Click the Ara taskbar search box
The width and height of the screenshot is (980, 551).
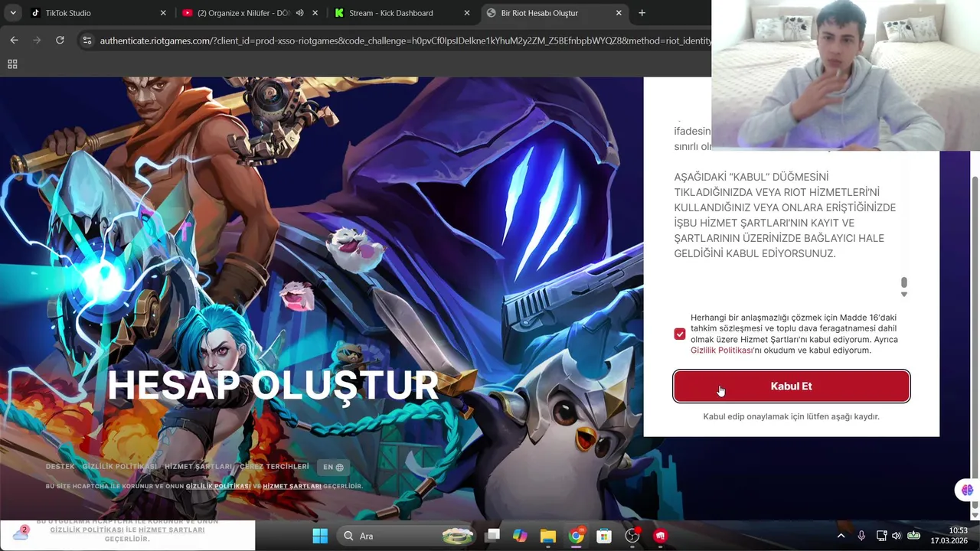(x=407, y=536)
